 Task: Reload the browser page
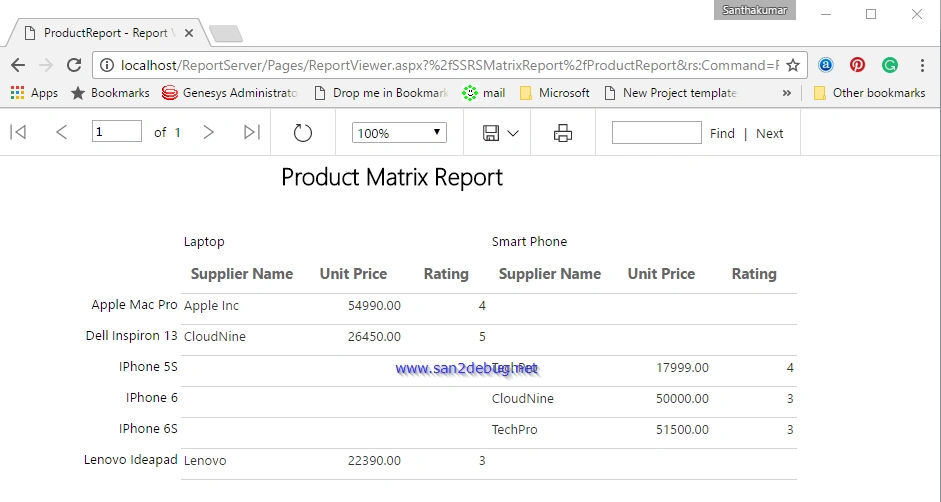[74, 65]
